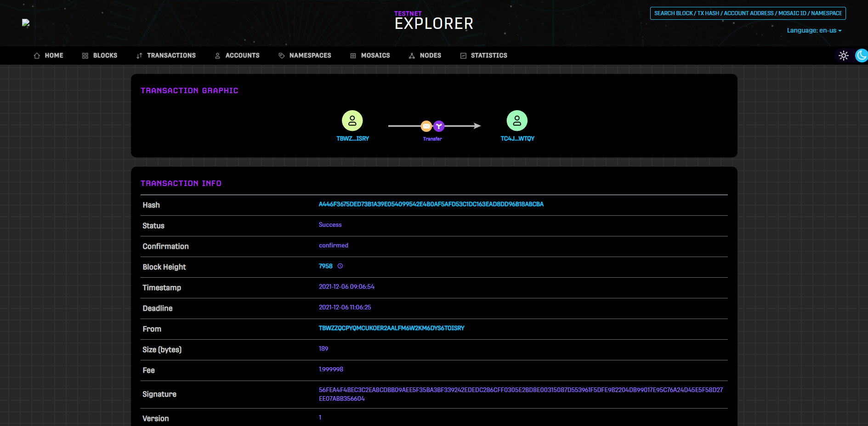Screen dimensions: 868x426
Task: Click the Hash row label
Action: [151, 205]
